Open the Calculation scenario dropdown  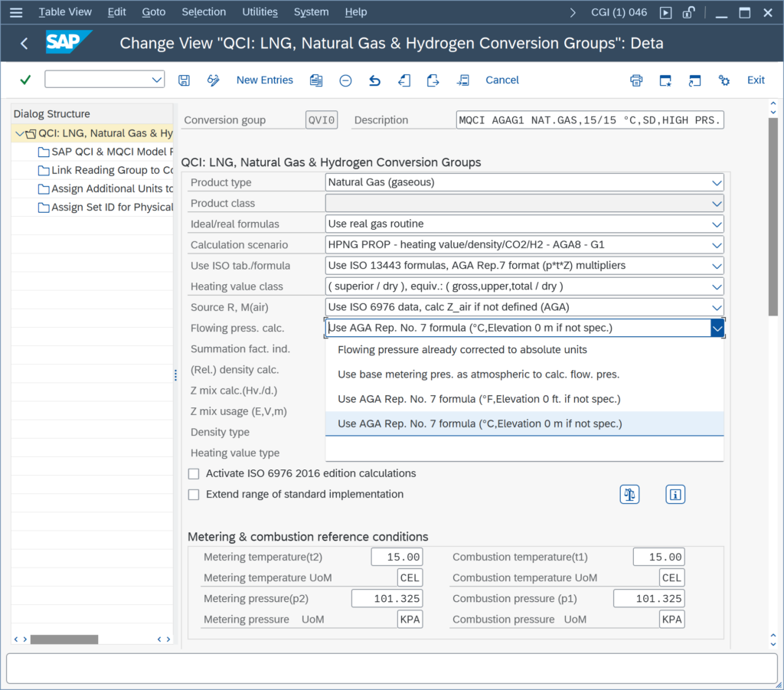pos(717,245)
